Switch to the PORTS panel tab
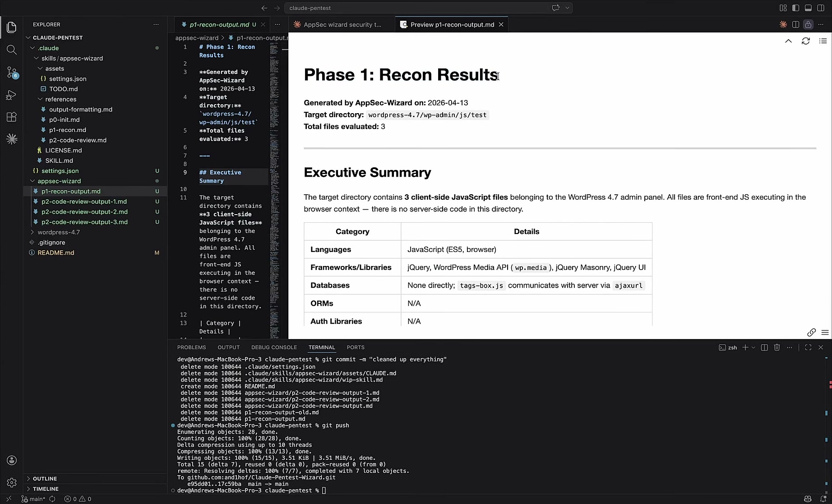This screenshot has width=832, height=504. pyautogui.click(x=356, y=348)
